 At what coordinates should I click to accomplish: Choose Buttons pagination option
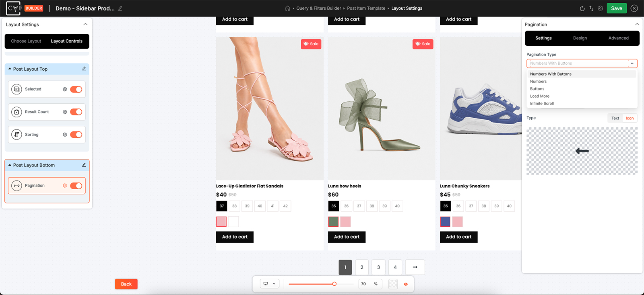[x=582, y=89]
